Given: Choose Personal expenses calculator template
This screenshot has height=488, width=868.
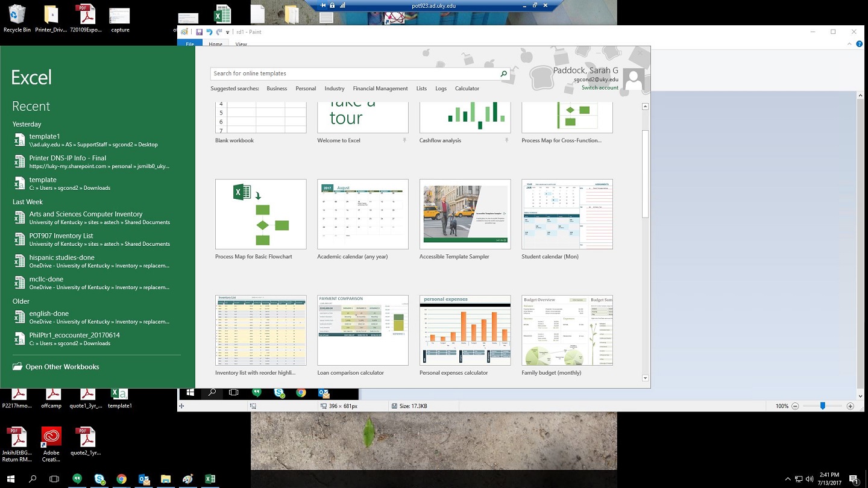Looking at the screenshot, I should coord(465,330).
